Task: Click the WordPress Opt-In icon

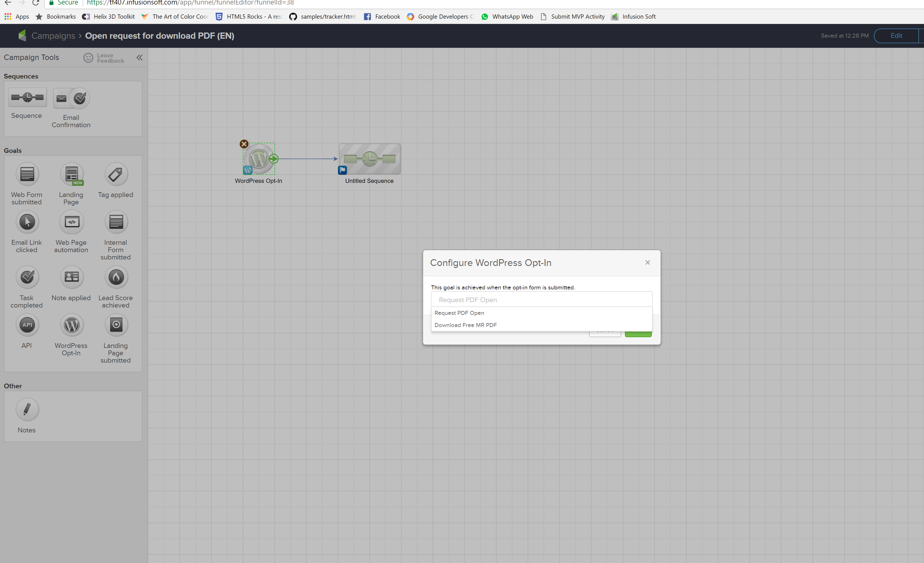Action: (x=71, y=324)
